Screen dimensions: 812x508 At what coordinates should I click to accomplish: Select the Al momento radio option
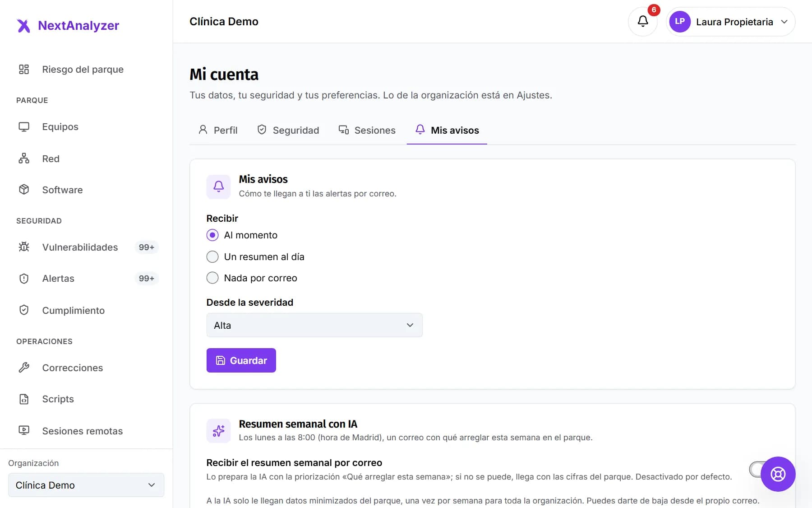tap(212, 235)
